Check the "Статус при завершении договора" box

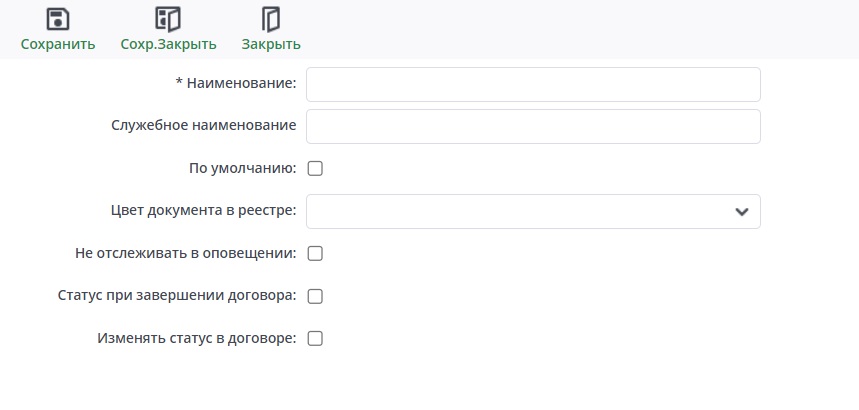click(315, 296)
